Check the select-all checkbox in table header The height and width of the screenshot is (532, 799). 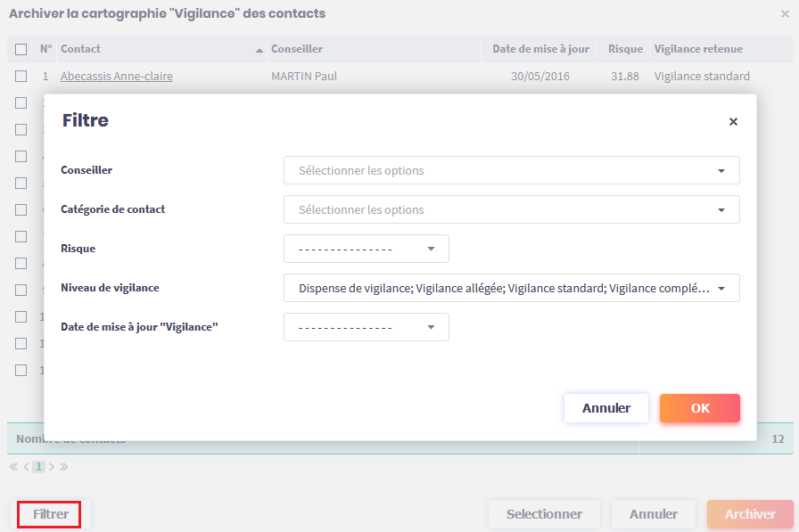coord(21,49)
